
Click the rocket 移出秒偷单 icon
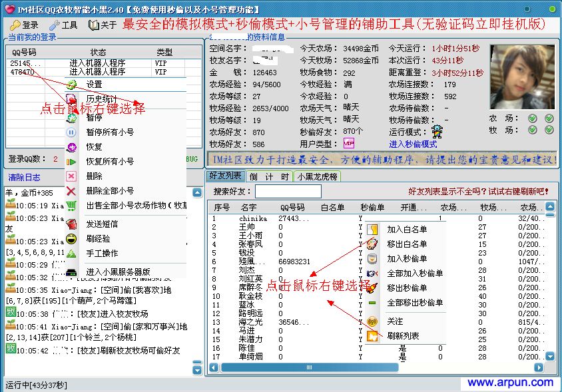pos(372,288)
